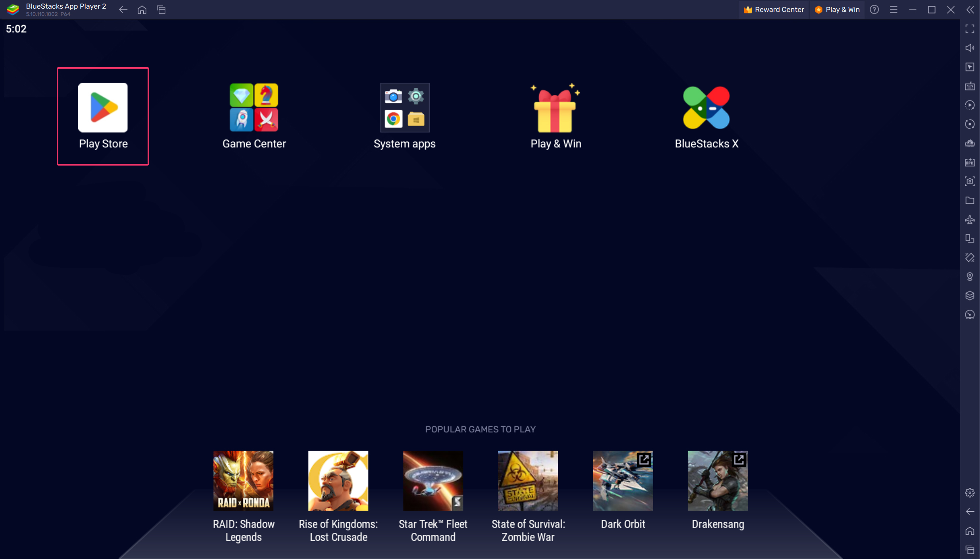Image resolution: width=980 pixels, height=559 pixels.
Task: Click the trim memory RAM icon
Action: [x=970, y=143]
